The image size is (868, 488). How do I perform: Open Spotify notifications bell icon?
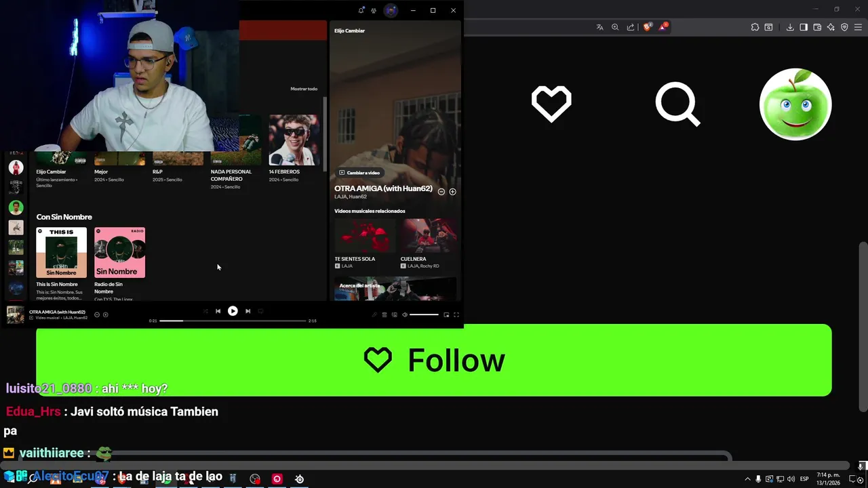[361, 10]
